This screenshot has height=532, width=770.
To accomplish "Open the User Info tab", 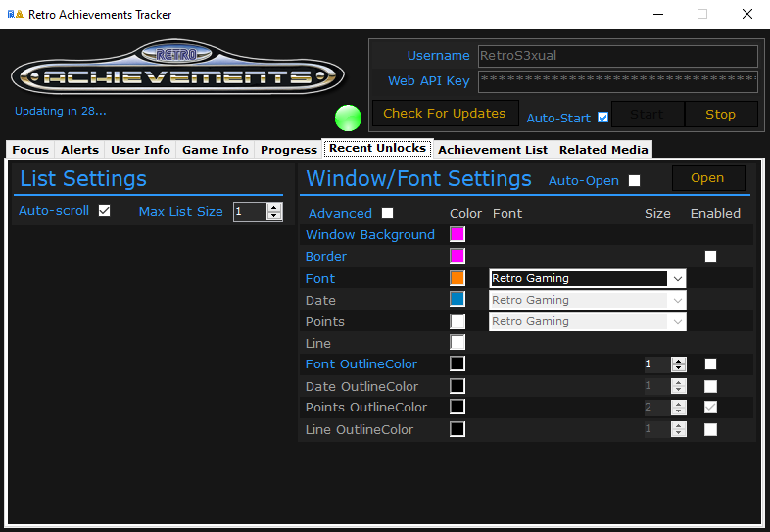I will coord(140,150).
